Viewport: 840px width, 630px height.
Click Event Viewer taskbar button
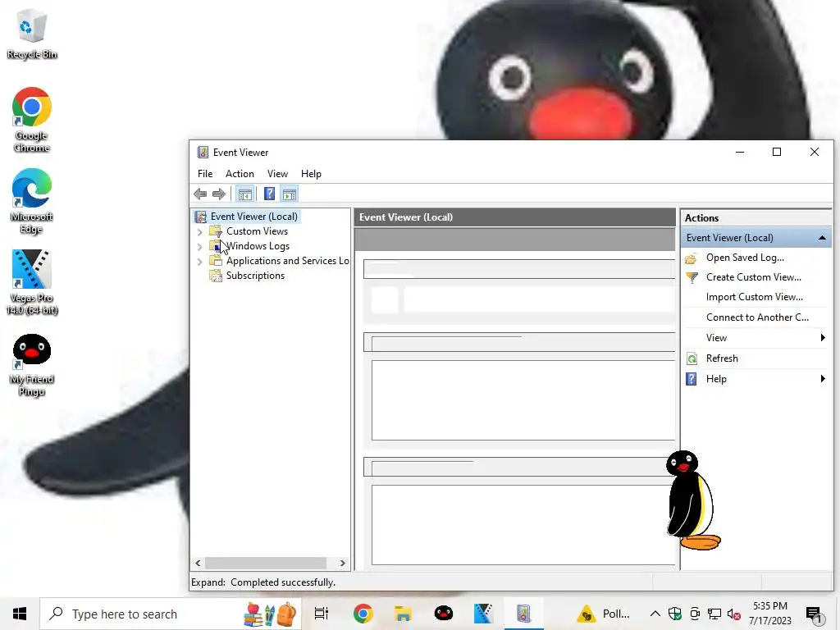point(523,614)
